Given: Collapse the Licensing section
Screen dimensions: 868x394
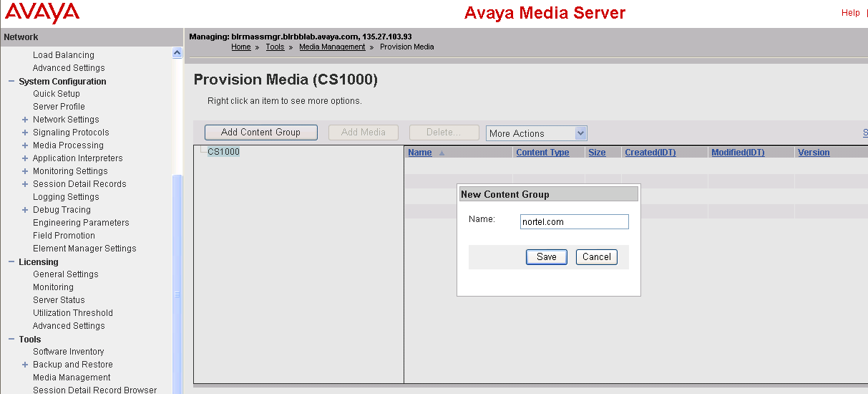Looking at the screenshot, I should point(11,262).
